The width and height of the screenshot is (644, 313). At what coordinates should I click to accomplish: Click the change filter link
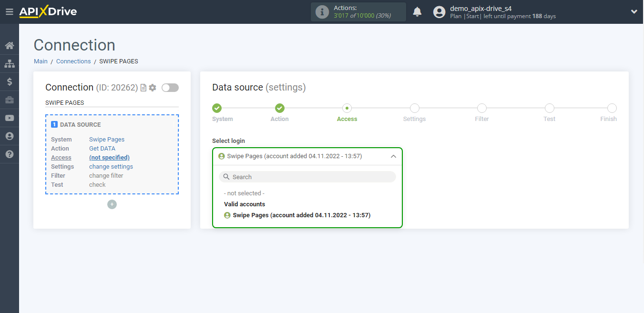pos(106,176)
